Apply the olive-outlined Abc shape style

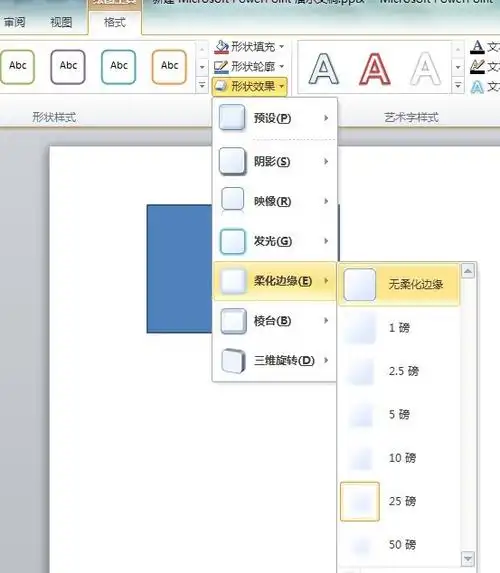pos(17,67)
